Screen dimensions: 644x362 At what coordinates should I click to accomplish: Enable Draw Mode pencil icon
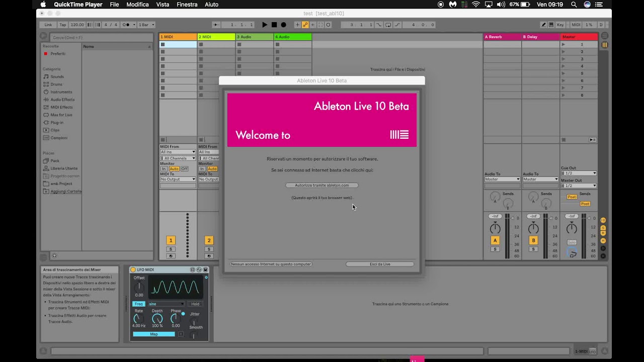click(543, 25)
